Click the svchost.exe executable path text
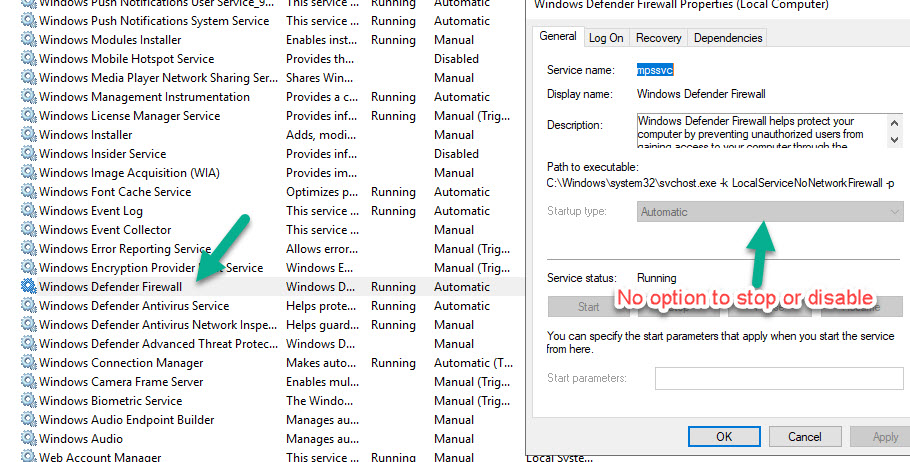 720,183
